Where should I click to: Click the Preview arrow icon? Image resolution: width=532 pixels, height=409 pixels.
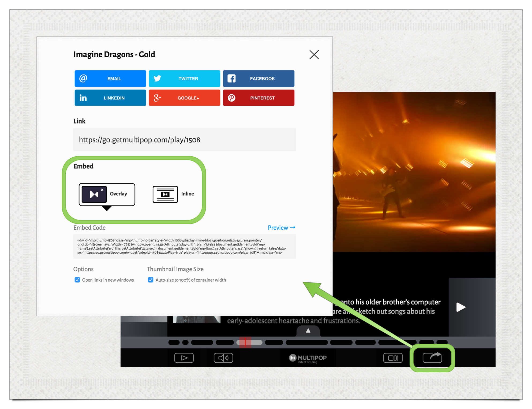click(293, 227)
